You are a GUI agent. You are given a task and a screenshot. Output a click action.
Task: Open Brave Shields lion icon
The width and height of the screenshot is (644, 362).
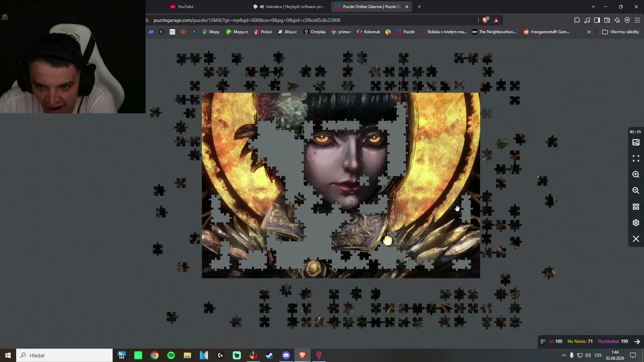coord(485,20)
